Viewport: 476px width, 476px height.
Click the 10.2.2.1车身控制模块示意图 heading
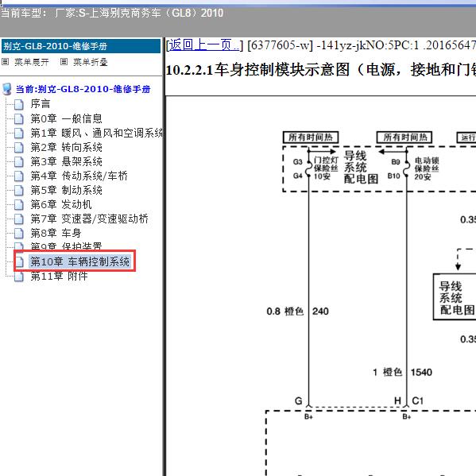click(320, 70)
